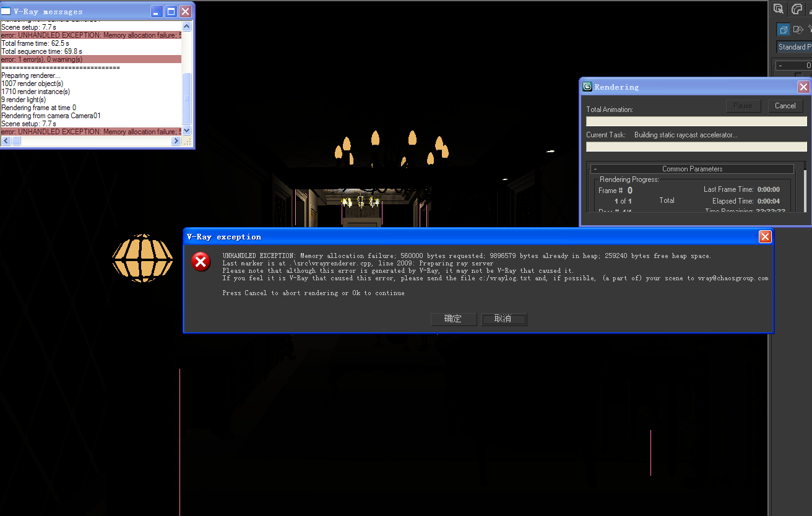Image resolution: width=812 pixels, height=516 pixels.
Task: Click the spherical cage lamp in viewport
Action: pyautogui.click(x=142, y=258)
